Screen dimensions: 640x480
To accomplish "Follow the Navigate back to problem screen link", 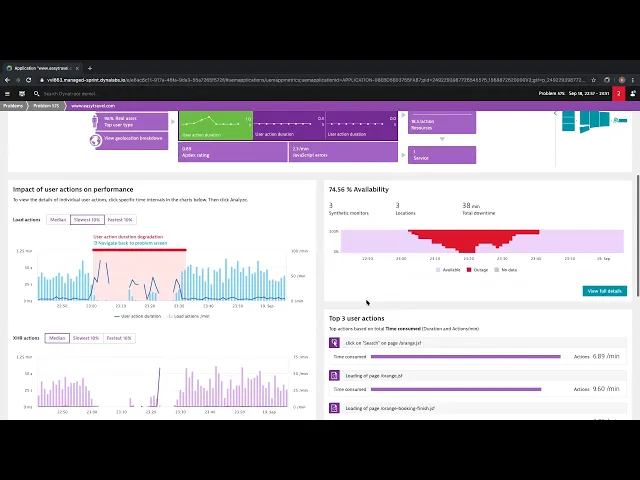I will pos(130,243).
